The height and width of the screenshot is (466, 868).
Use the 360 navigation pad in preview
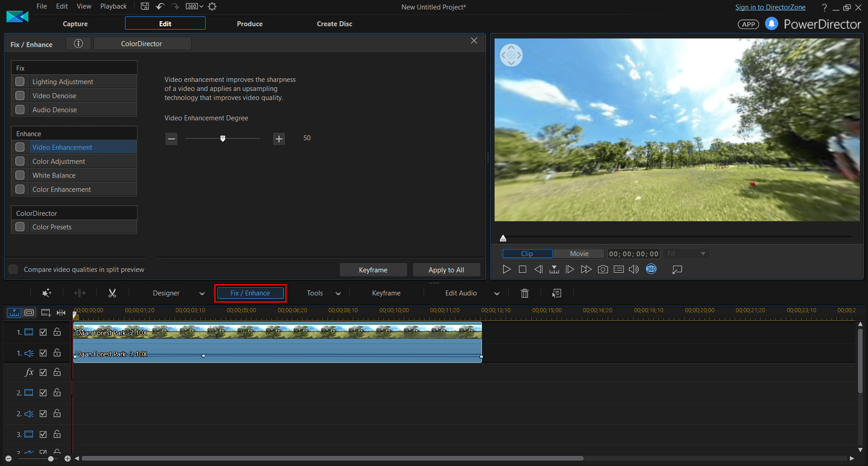(x=511, y=55)
